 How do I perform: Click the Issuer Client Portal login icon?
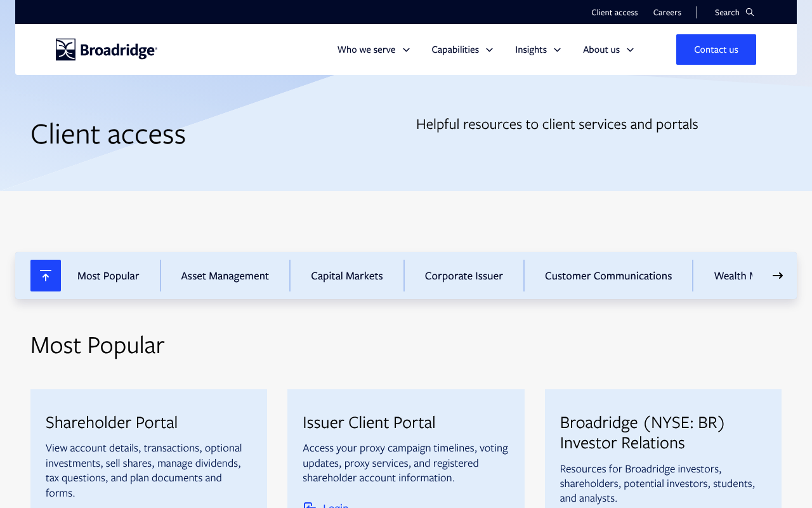pos(310,505)
